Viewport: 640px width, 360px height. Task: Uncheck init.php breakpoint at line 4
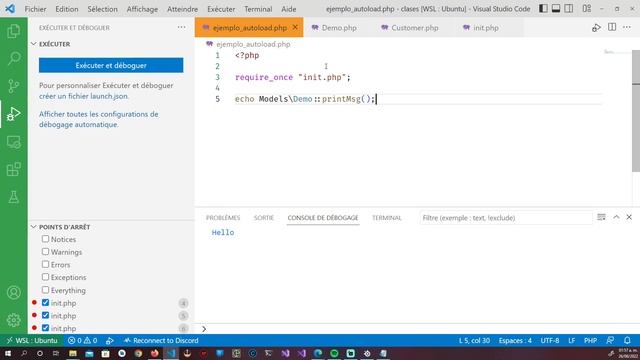(45, 302)
